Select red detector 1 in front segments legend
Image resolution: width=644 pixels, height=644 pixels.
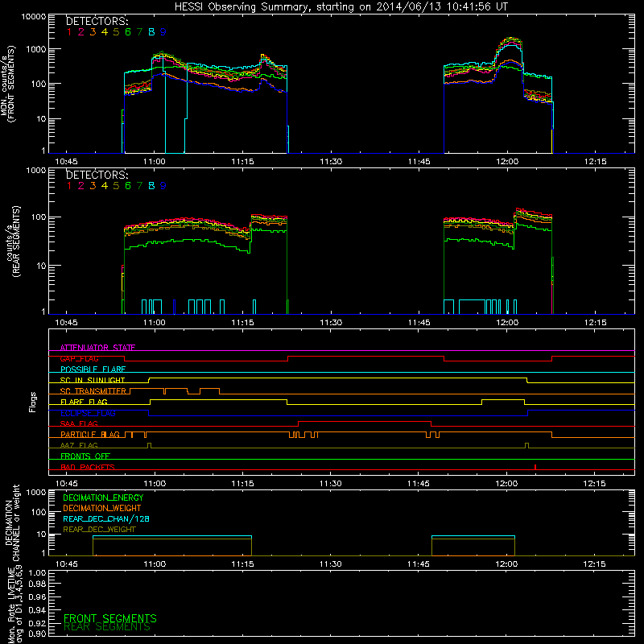69,32
